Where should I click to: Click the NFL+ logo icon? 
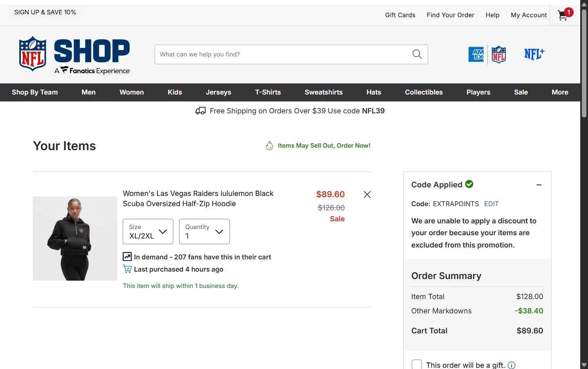click(534, 54)
